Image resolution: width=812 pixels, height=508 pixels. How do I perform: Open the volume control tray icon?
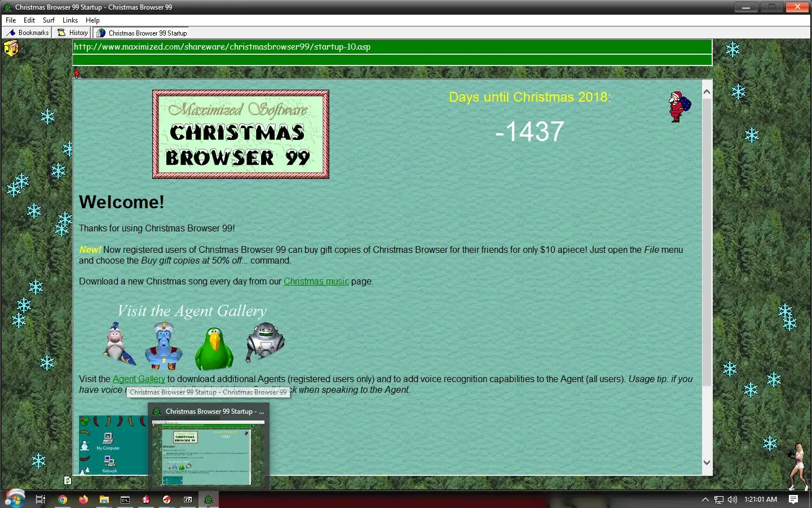(732, 500)
